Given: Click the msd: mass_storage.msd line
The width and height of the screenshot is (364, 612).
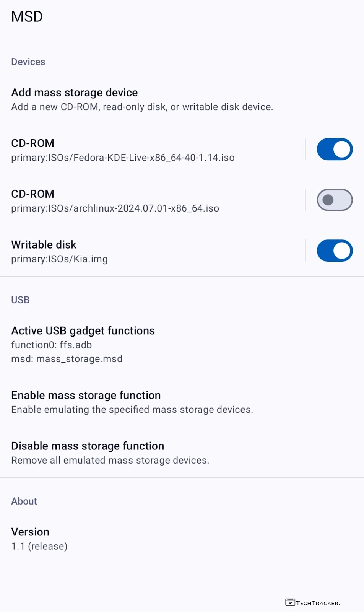Looking at the screenshot, I should click(x=67, y=359).
